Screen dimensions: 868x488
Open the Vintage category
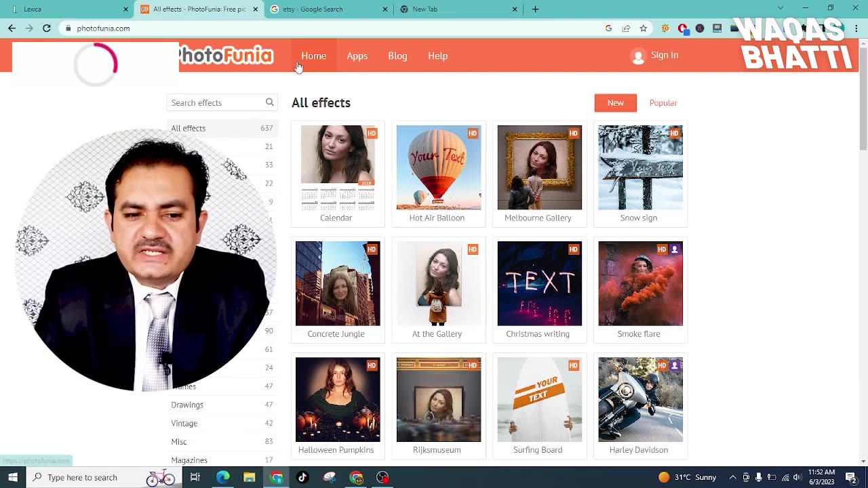tap(222, 423)
